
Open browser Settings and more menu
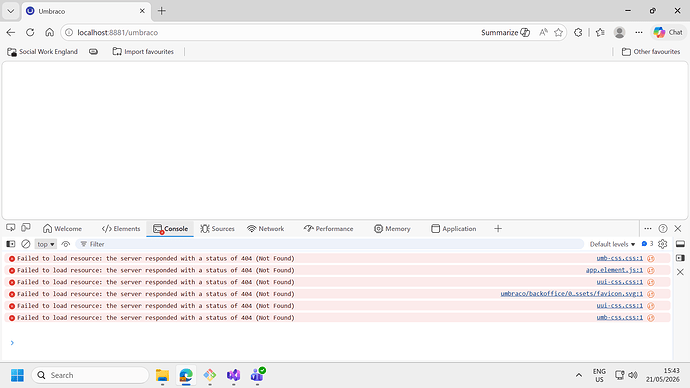(x=639, y=33)
